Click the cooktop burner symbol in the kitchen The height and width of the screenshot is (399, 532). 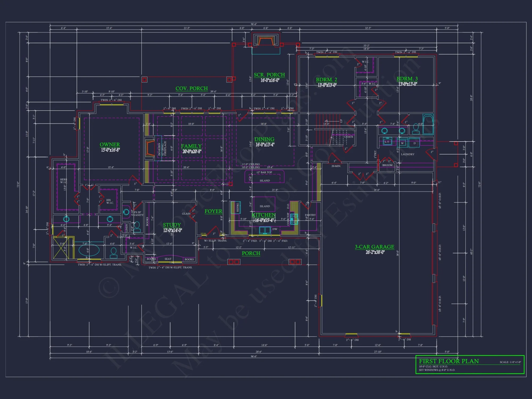(294, 219)
